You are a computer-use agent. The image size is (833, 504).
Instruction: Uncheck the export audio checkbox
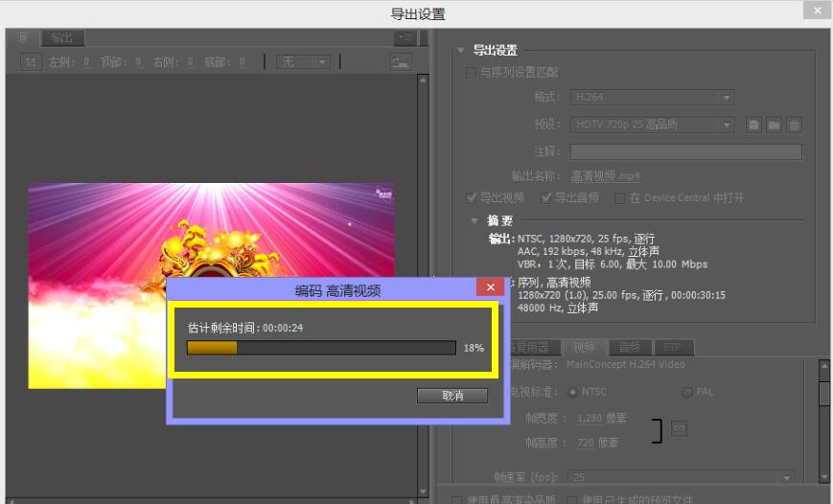546,197
